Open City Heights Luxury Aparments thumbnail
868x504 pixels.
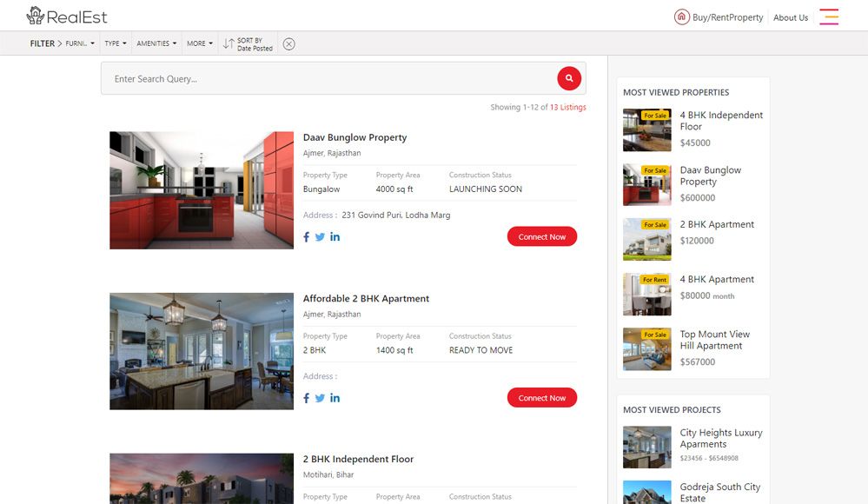pos(647,447)
